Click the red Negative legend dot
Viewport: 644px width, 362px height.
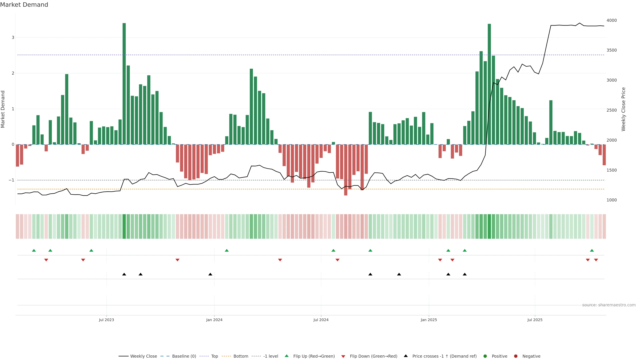pyautogui.click(x=516, y=356)
